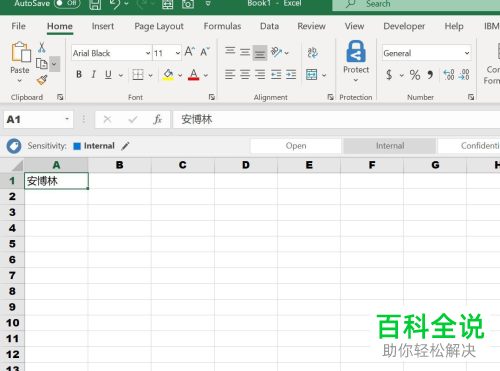This screenshot has width=500, height=371.
Task: Apply the yellow Fill Color bucket
Action: click(168, 74)
